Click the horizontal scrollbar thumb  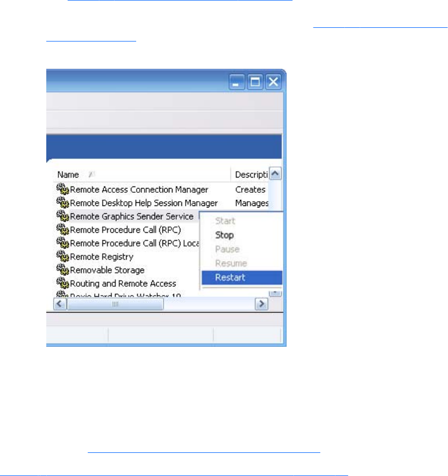pos(115,304)
